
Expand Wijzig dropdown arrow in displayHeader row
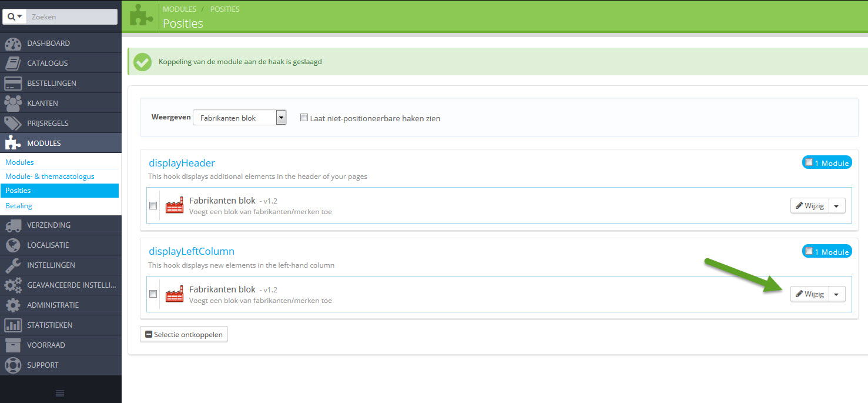(837, 205)
